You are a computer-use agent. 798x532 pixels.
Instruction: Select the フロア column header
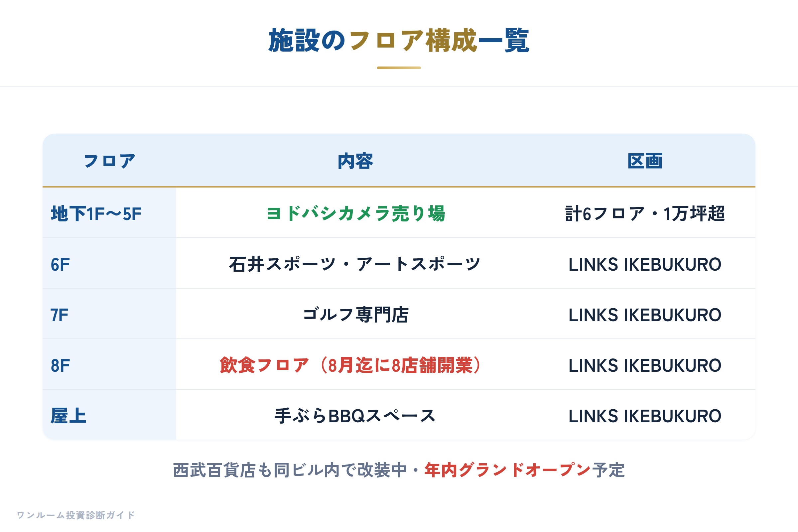pyautogui.click(x=110, y=161)
